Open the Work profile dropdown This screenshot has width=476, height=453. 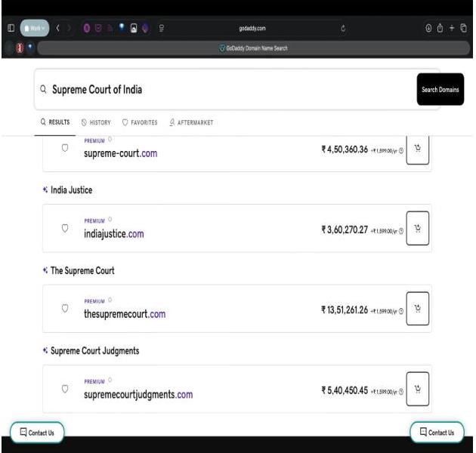tap(35, 28)
